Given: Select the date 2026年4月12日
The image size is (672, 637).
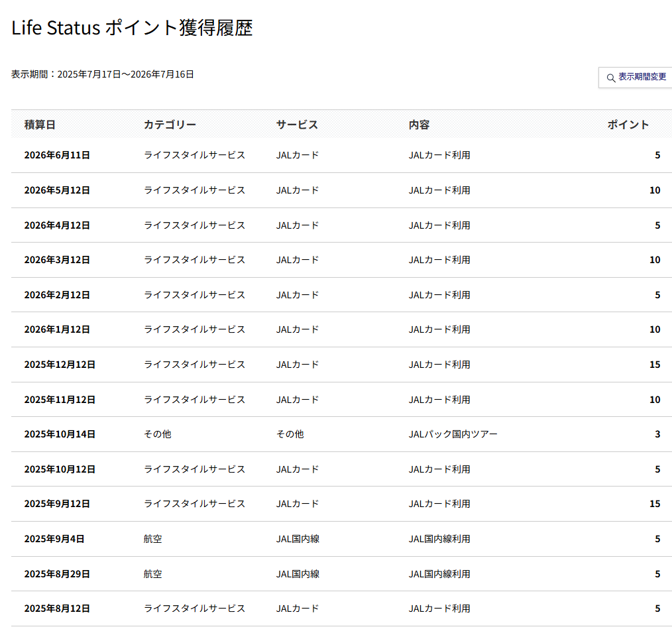Looking at the screenshot, I should pos(57,225).
